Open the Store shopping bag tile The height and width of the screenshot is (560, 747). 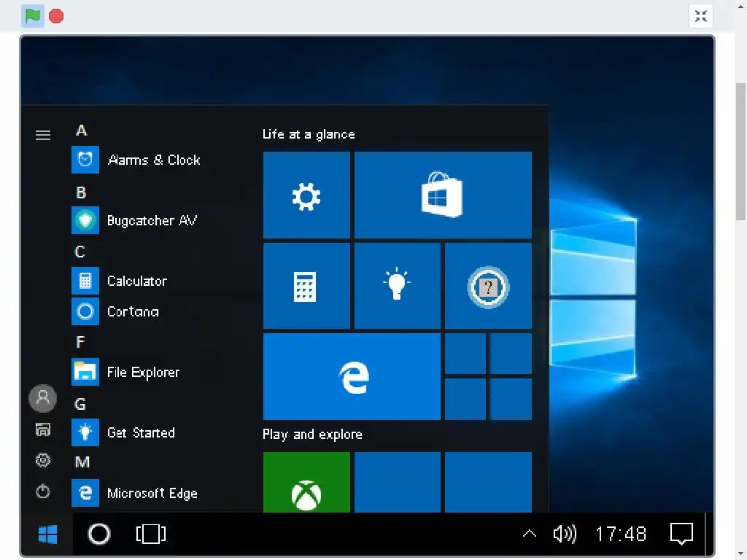tap(443, 195)
